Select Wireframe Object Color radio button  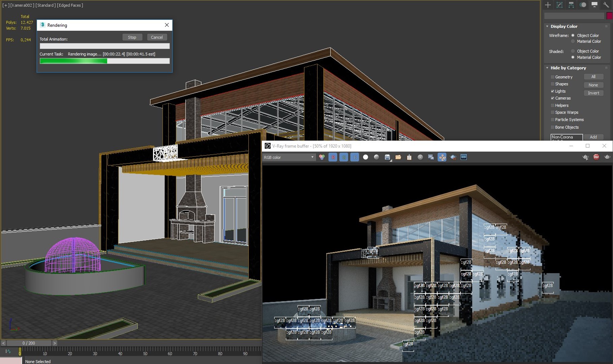pos(573,35)
